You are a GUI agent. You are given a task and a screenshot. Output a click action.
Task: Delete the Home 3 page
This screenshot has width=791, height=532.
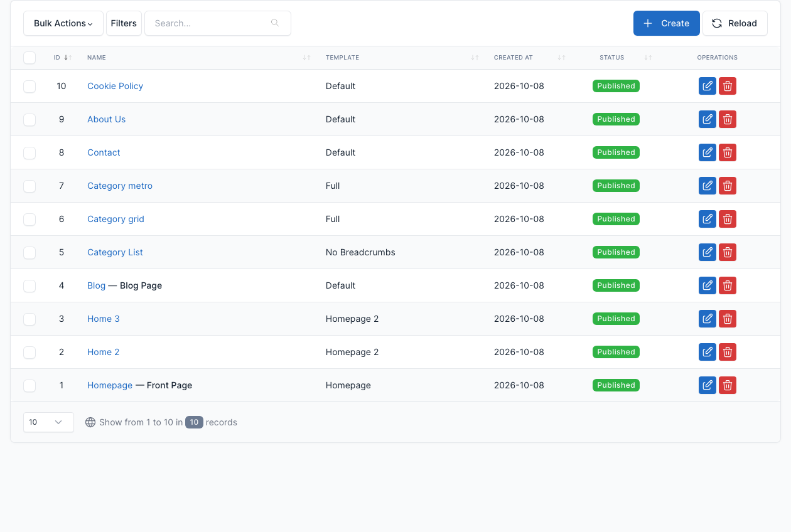728,319
